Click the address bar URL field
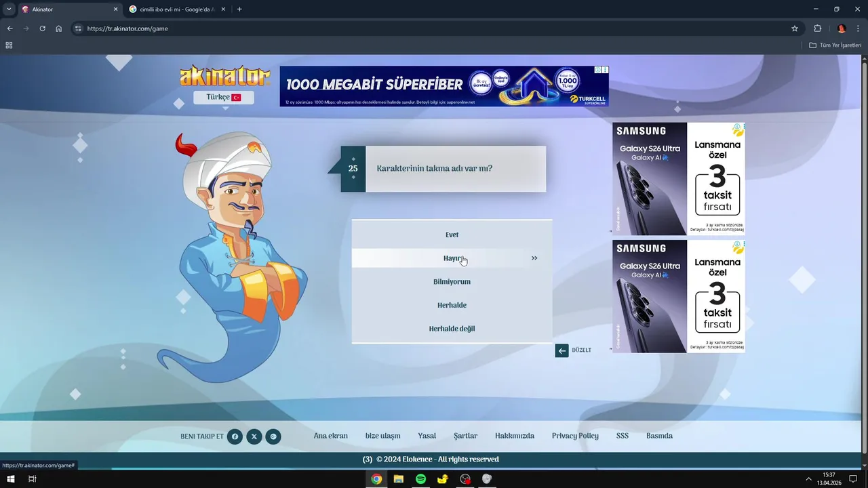Image resolution: width=868 pixels, height=488 pixels. coord(434,28)
